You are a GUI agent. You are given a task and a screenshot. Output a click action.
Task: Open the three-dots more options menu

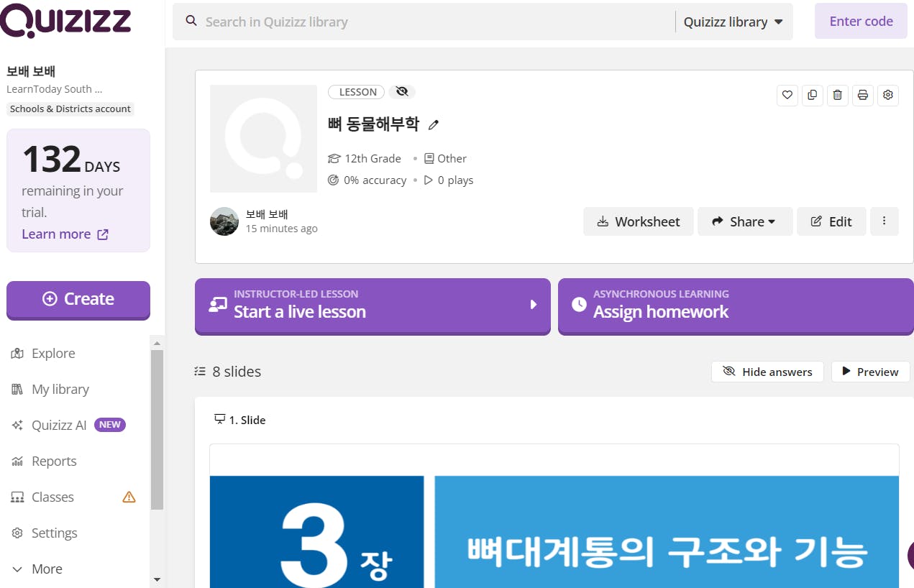click(885, 221)
